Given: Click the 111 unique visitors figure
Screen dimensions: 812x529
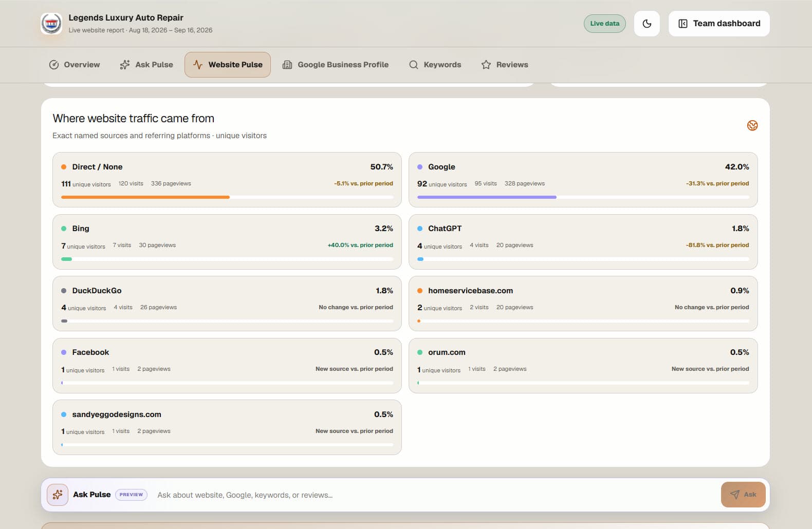Looking at the screenshot, I should [x=86, y=184].
